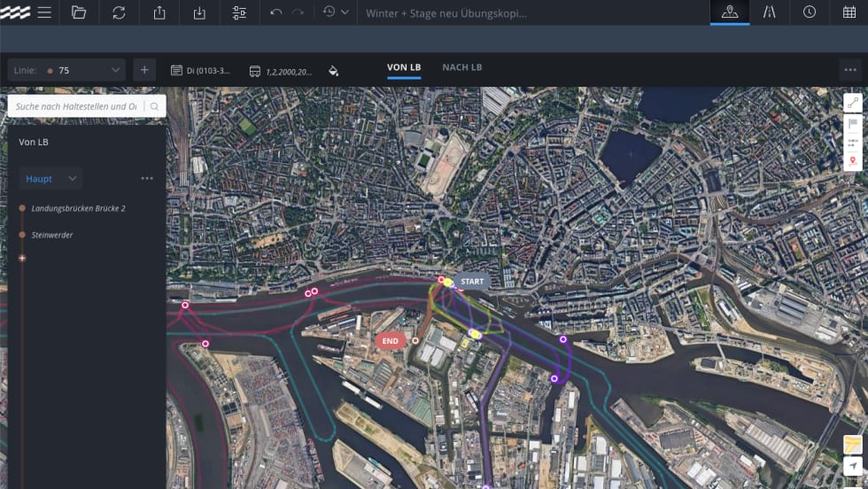The height and width of the screenshot is (489, 868).
Task: Open the settings sliders icon
Action: (239, 12)
